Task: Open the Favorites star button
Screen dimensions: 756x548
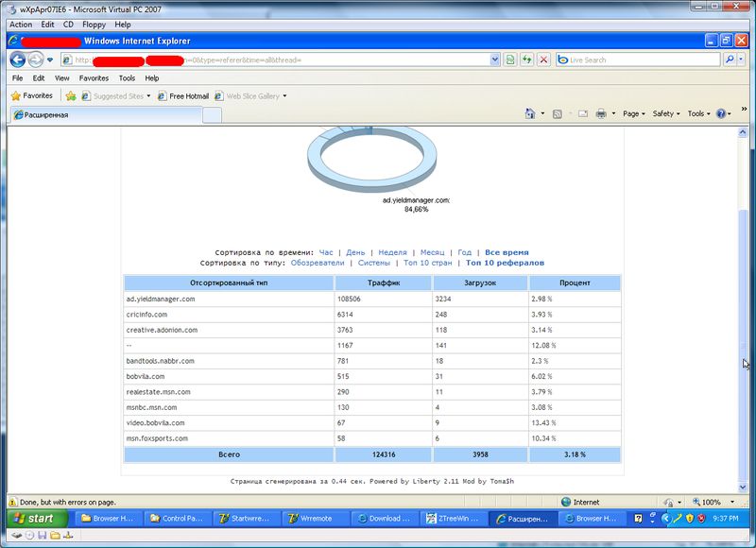Action: point(32,96)
